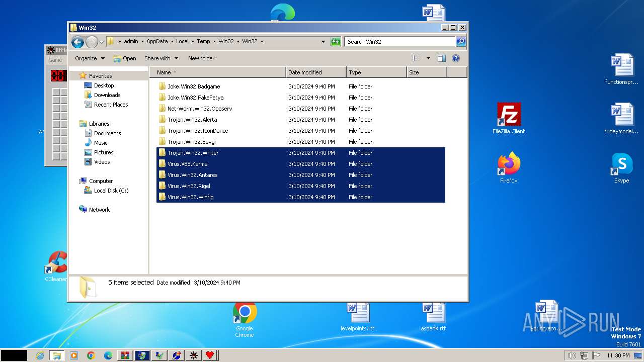644x362 pixels.
Task: Toggle the preview pane icon
Action: (x=441, y=58)
